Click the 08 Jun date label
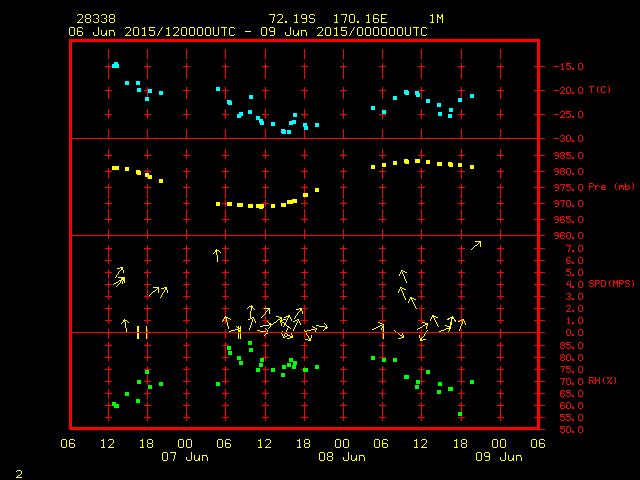Image resolution: width=640 pixels, height=480 pixels. tap(342, 457)
